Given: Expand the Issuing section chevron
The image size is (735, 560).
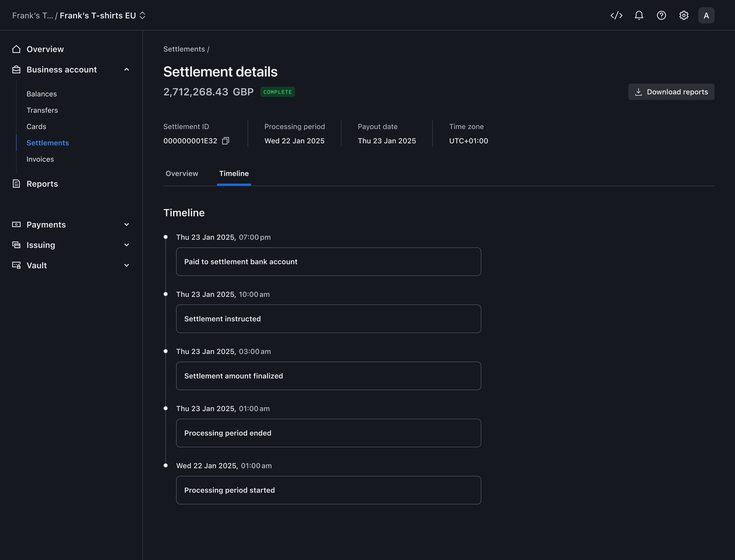Looking at the screenshot, I should pyautogui.click(x=126, y=245).
